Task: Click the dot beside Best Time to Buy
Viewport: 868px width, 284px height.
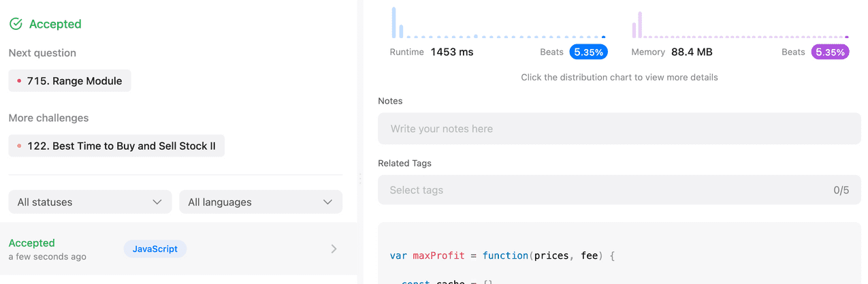Action: [19, 146]
